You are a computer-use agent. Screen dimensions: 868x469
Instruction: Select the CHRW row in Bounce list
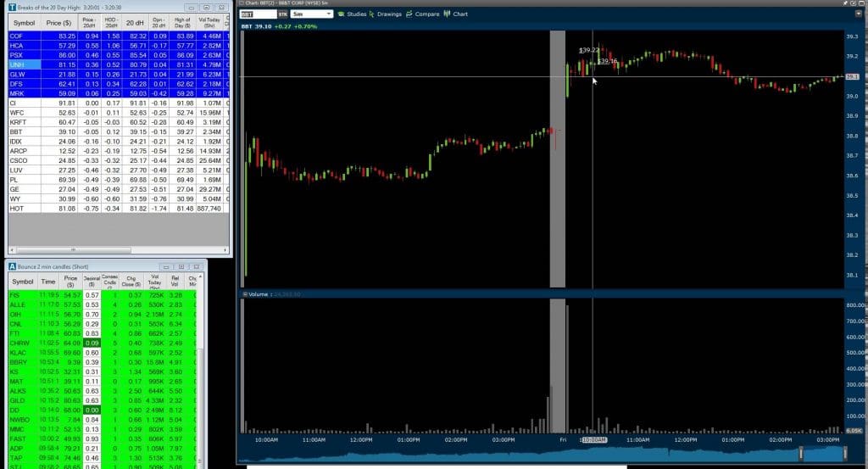[103, 343]
